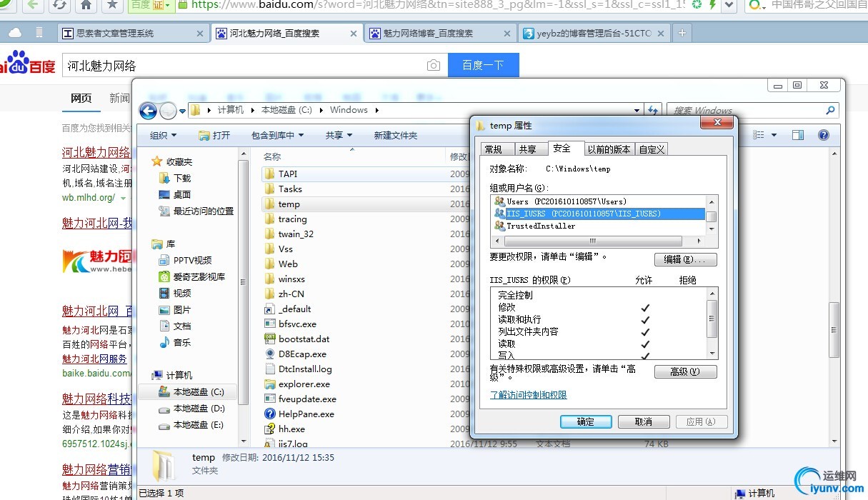
Task: Click the camera image-search icon in Baidu box
Action: click(x=434, y=66)
